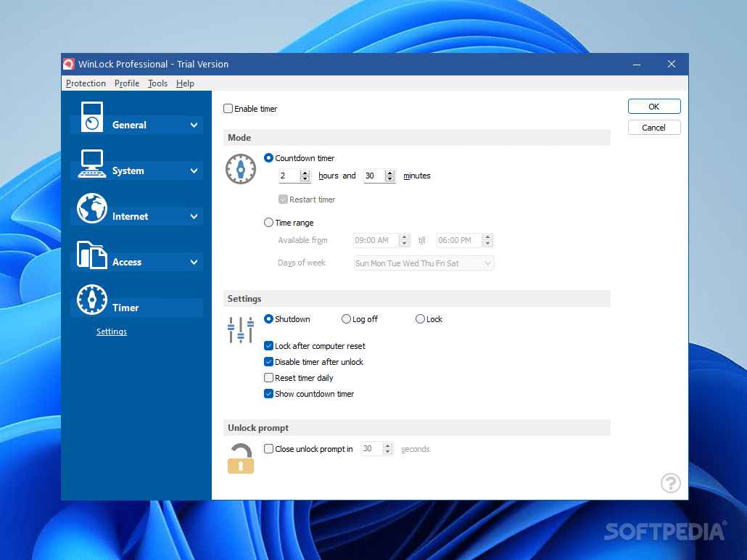Image resolution: width=747 pixels, height=560 pixels.
Task: Uncheck Lock after computer reset
Action: point(268,346)
